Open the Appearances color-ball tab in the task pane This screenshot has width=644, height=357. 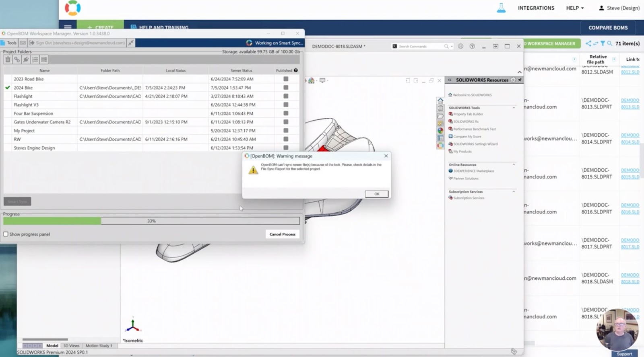[x=440, y=131]
